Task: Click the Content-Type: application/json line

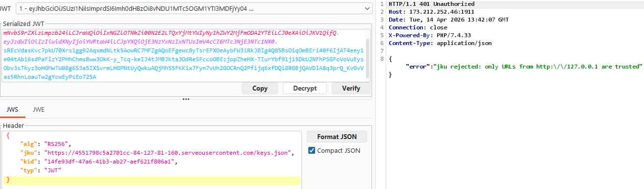Action: (x=440, y=43)
